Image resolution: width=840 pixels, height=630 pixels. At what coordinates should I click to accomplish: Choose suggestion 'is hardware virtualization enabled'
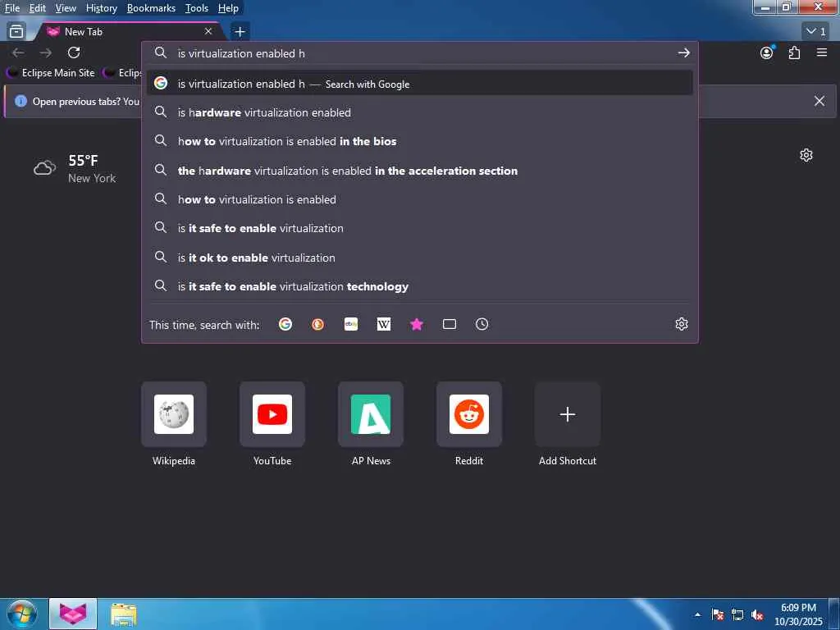[x=419, y=112]
